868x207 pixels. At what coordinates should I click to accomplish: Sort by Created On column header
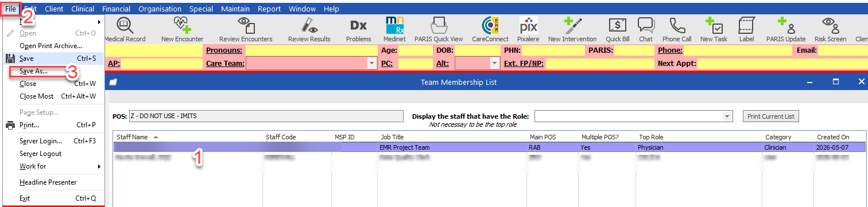(833, 137)
